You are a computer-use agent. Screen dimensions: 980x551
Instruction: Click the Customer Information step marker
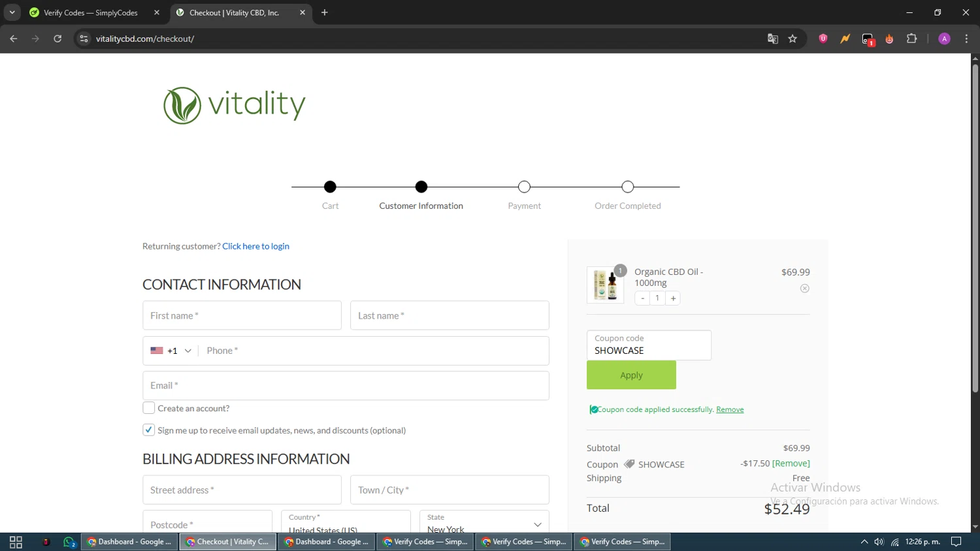coord(421,187)
